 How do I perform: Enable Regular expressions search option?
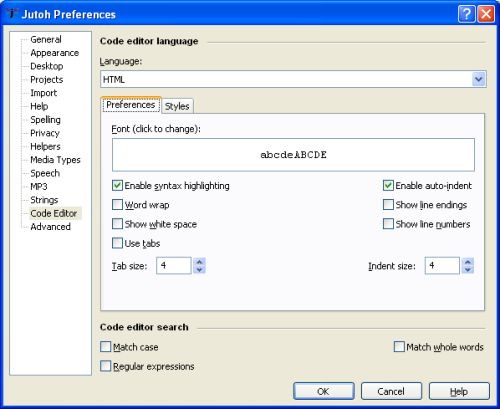pos(106,366)
